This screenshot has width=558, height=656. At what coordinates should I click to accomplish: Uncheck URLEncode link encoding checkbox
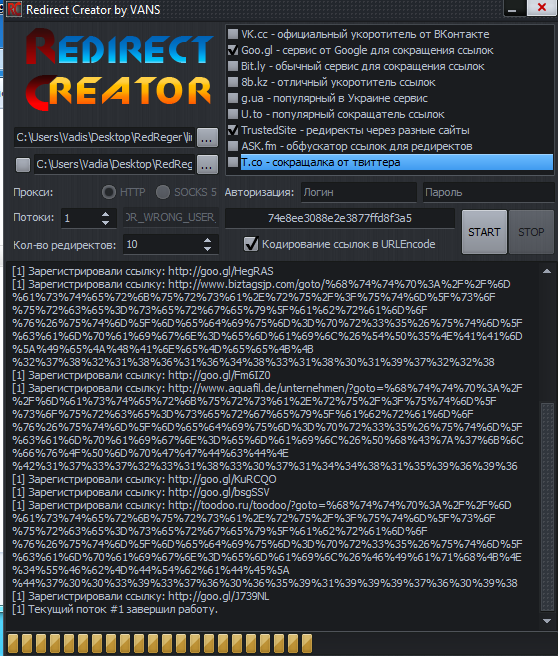[251, 244]
